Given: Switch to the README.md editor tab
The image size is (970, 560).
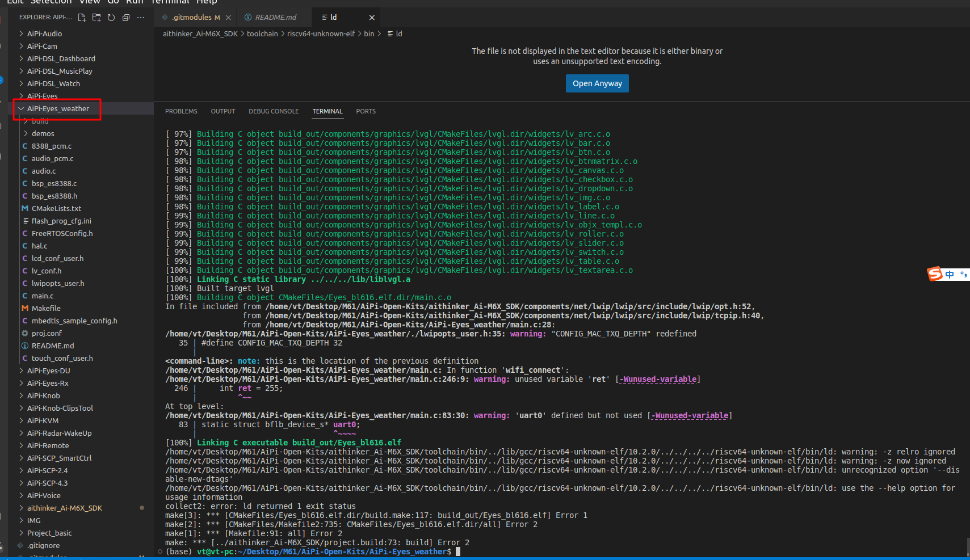Looking at the screenshot, I should [275, 18].
